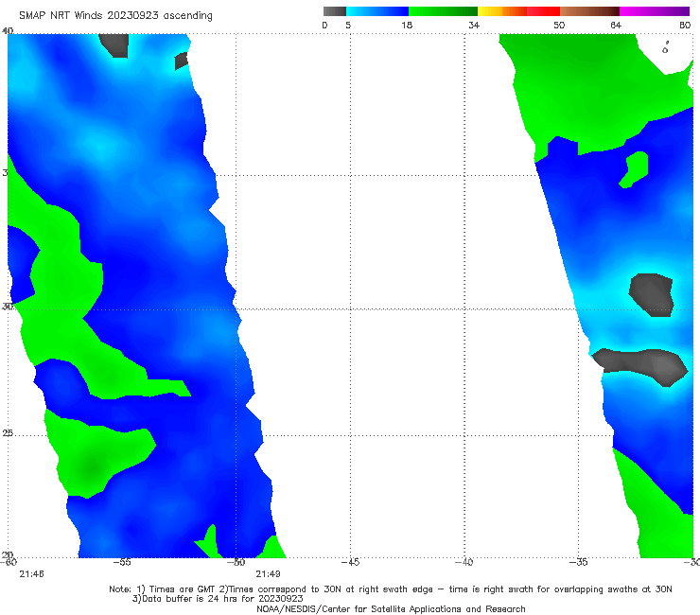This screenshot has width=700, height=615.
Task: Click the color bar label '50'
Action: pyautogui.click(x=559, y=25)
